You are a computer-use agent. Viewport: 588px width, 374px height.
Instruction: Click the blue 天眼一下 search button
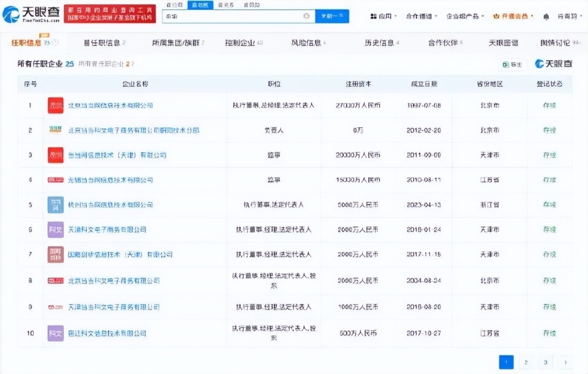(332, 16)
